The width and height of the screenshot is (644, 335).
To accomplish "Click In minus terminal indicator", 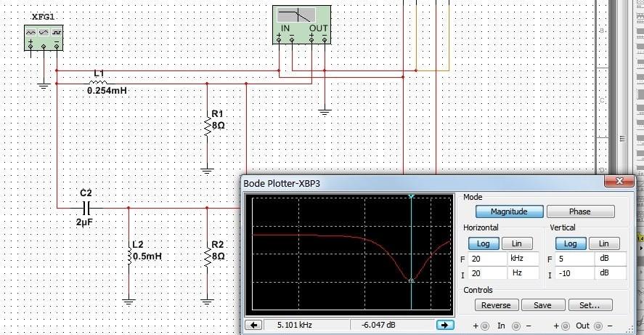I will point(516,326).
